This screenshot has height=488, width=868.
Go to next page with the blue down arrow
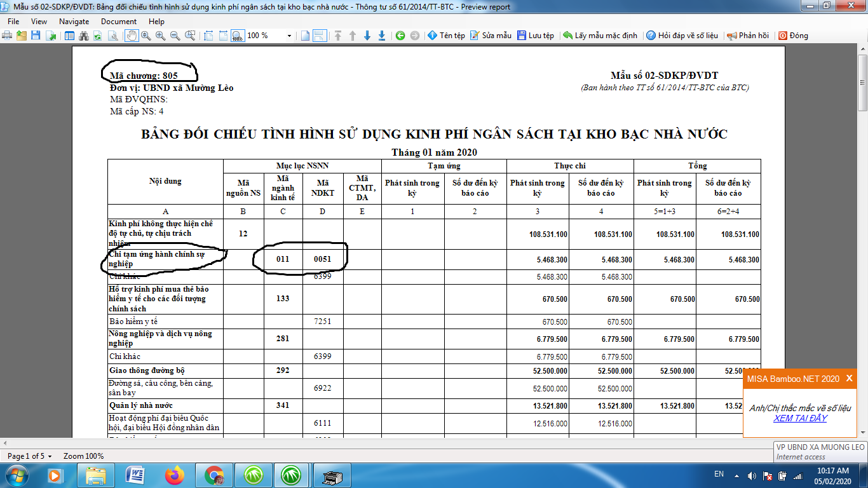pyautogui.click(x=367, y=36)
